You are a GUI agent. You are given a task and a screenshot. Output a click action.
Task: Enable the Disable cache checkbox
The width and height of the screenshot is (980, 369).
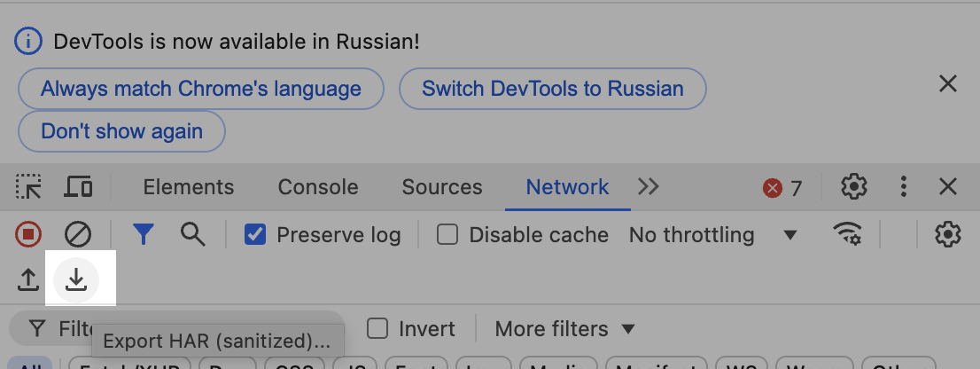click(447, 234)
